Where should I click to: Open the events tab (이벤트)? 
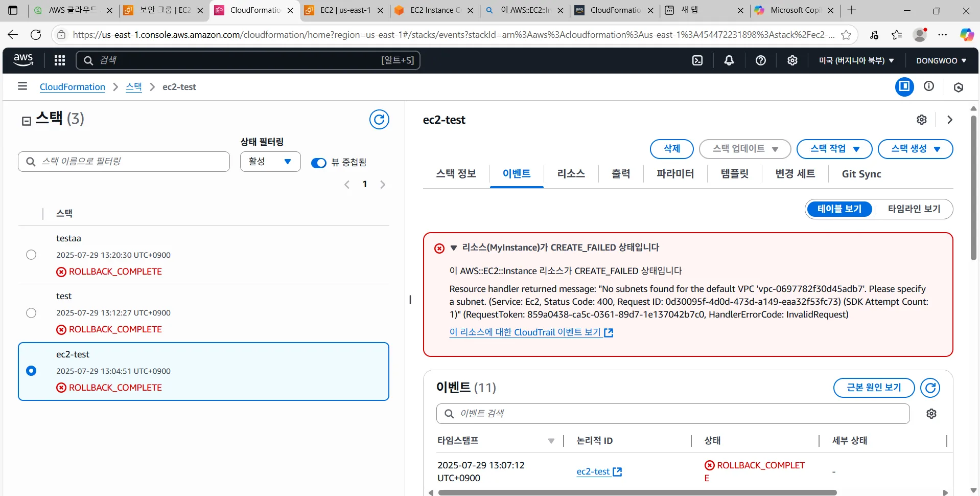click(516, 174)
